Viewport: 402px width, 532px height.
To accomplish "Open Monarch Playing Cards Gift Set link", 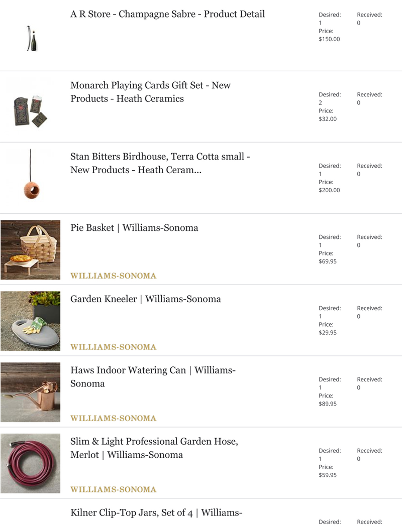I will tap(151, 92).
